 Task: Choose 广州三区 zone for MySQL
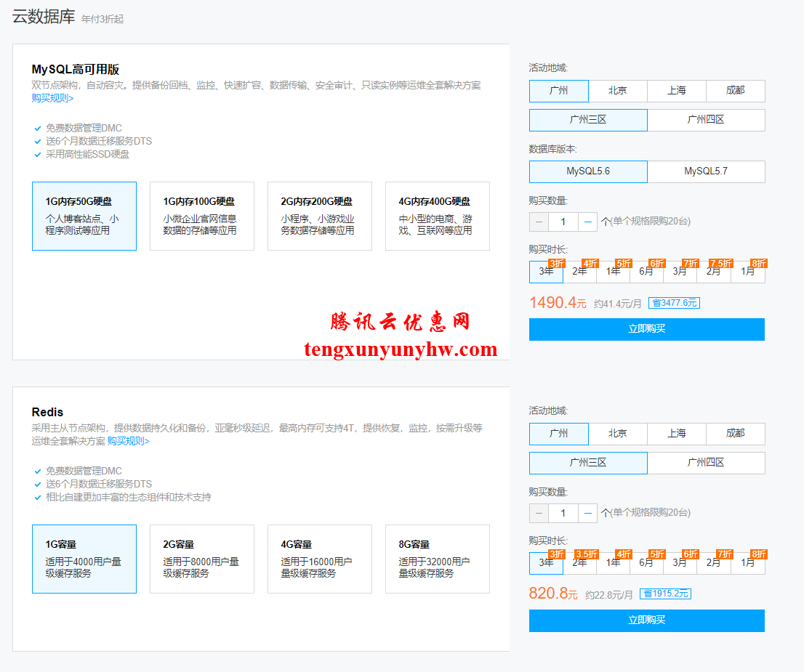click(x=588, y=120)
